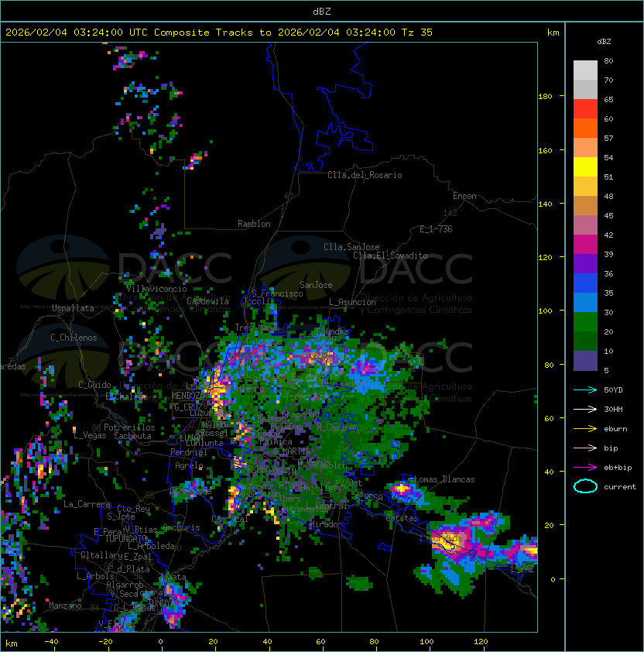The height and width of the screenshot is (652, 644).
Task: Select the bright yellow swatch in dBZ scale
Action: point(585,166)
